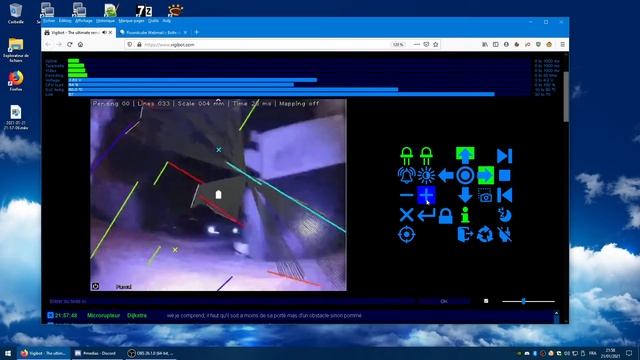This screenshot has height=360, width=640.
Task: Switch to the Vigibot browser tab
Action: (x=78, y=32)
